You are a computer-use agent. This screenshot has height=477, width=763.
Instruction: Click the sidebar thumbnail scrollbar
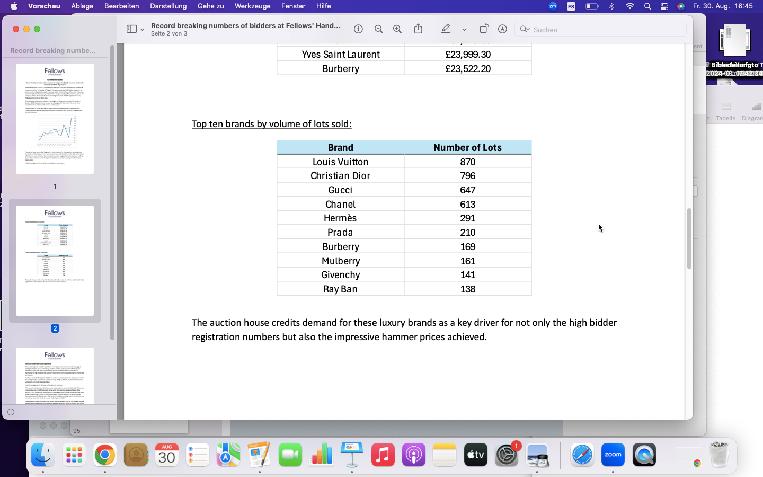tap(112, 192)
